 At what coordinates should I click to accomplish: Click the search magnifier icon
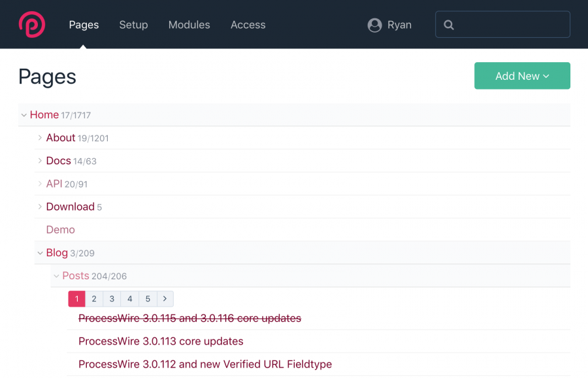448,25
